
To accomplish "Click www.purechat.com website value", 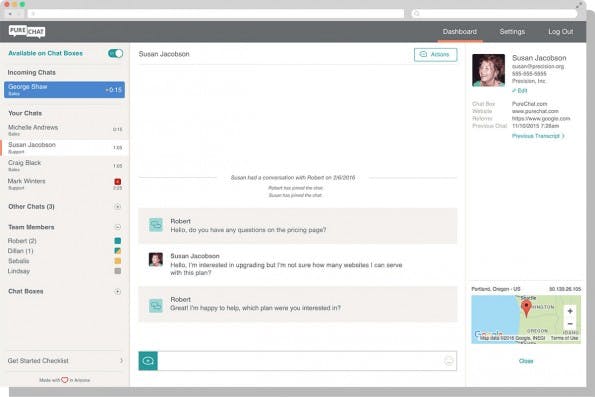I will pos(535,111).
